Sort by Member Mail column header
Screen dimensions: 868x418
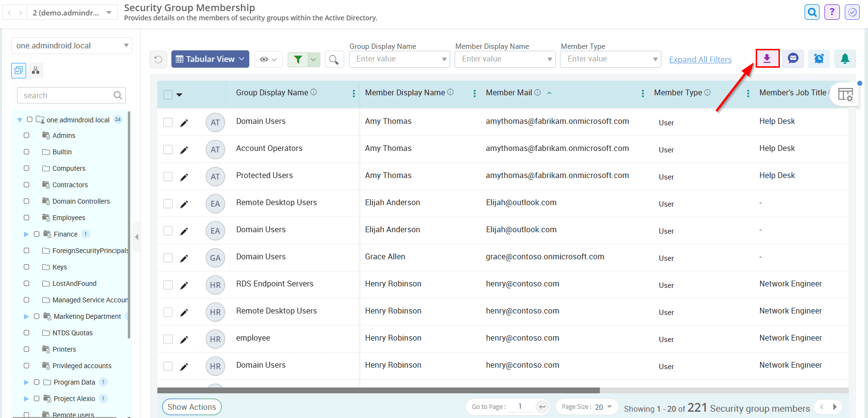coord(509,92)
